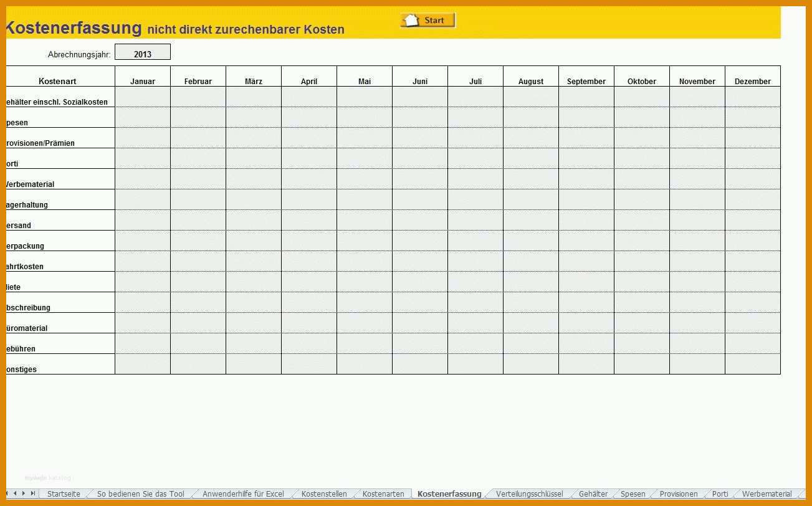Switch to the Porti sheet tab
The image size is (812, 506).
click(x=720, y=494)
